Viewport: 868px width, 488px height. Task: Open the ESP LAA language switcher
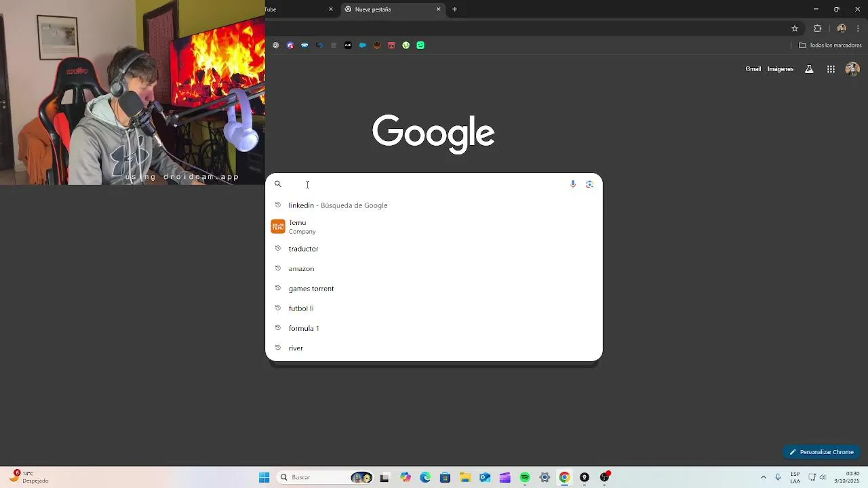pos(795,477)
